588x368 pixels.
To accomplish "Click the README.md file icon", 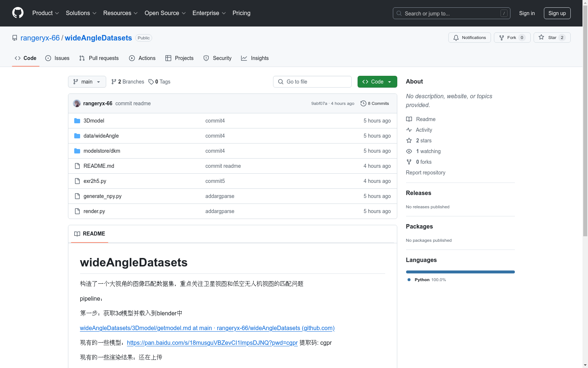I will pyautogui.click(x=77, y=166).
